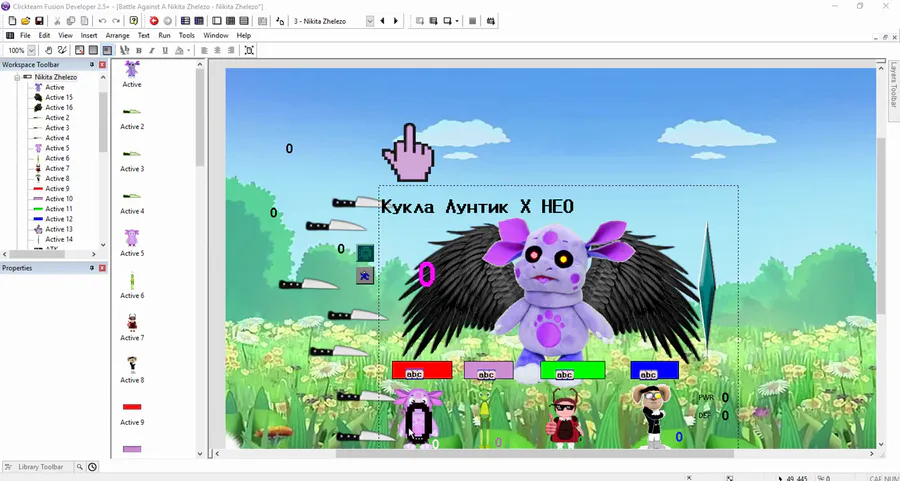
Task: Select the blue abc bar in frame
Action: [654, 370]
